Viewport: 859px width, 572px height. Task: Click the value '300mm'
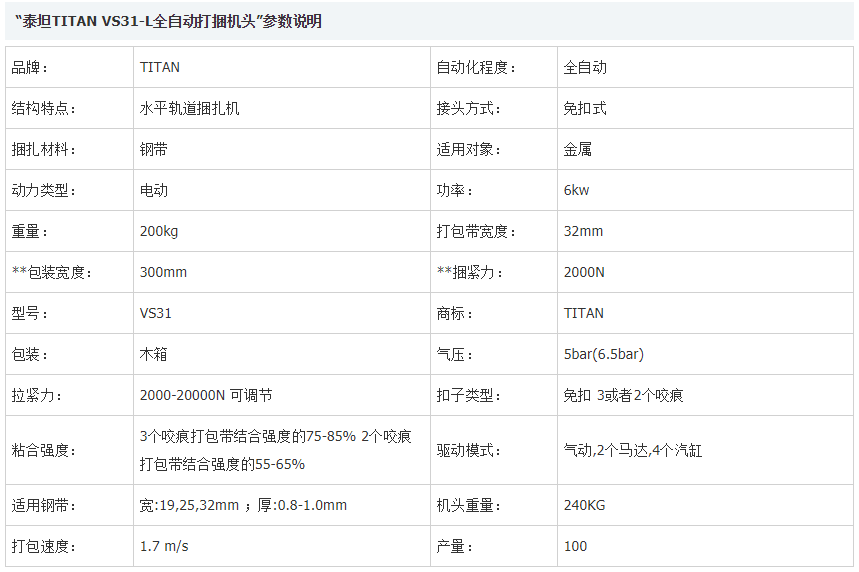coord(163,272)
